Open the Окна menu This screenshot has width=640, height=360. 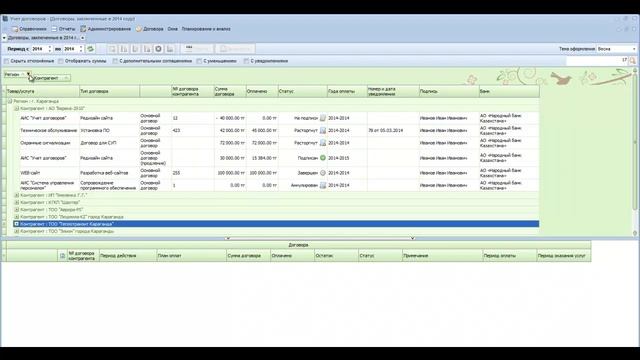coord(173,29)
